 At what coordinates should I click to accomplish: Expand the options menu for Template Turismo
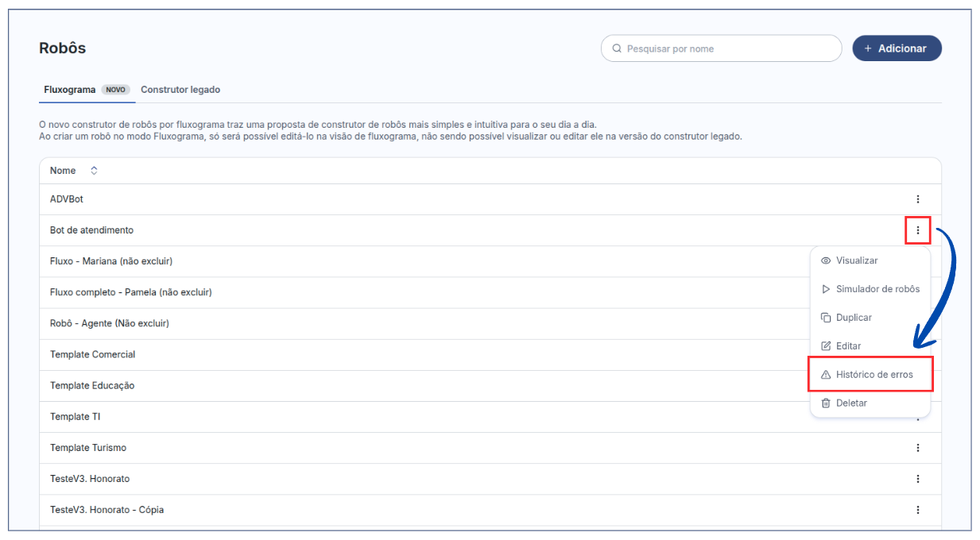pos(917,448)
